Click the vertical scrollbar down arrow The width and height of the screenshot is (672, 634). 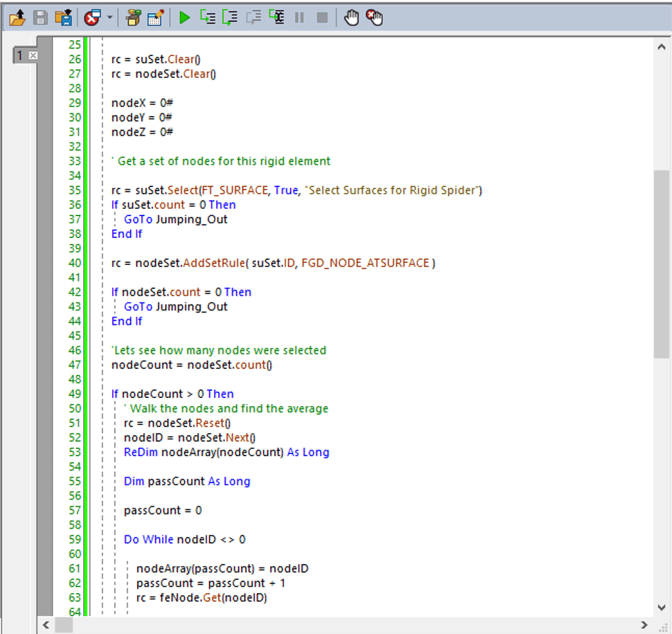[661, 608]
